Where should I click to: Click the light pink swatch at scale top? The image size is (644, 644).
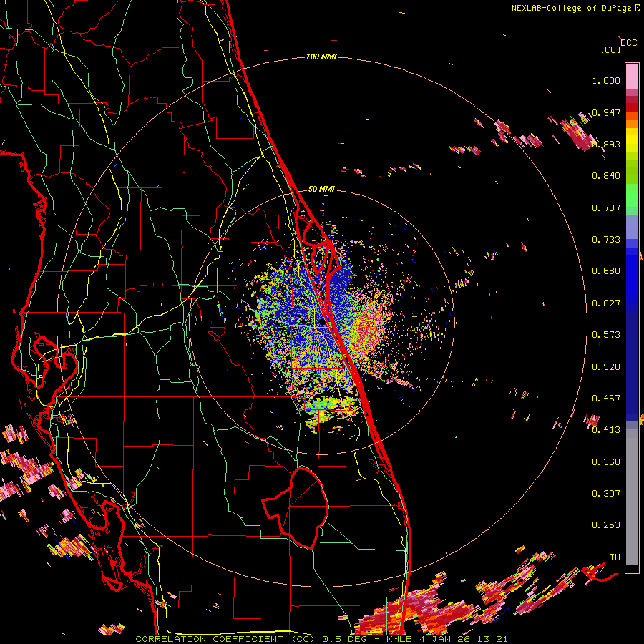[632, 76]
